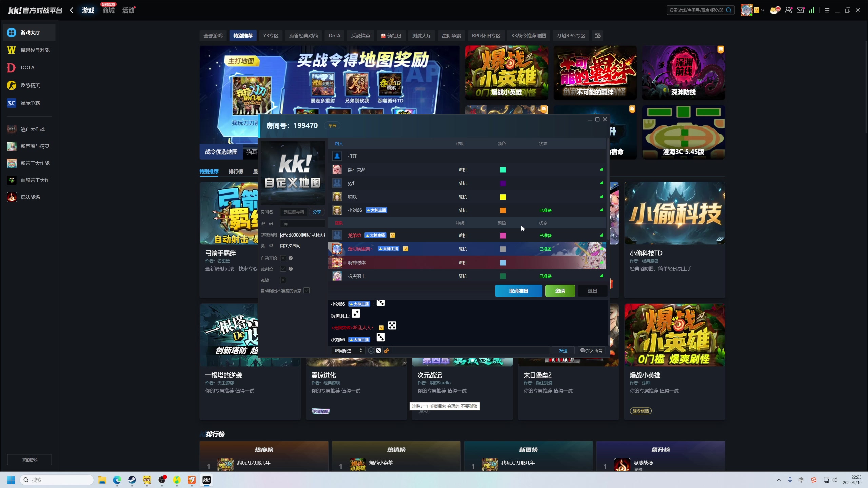The height and width of the screenshot is (488, 868).
Task: Open 魔兽经典对战 in the sidebar
Action: click(x=29, y=50)
